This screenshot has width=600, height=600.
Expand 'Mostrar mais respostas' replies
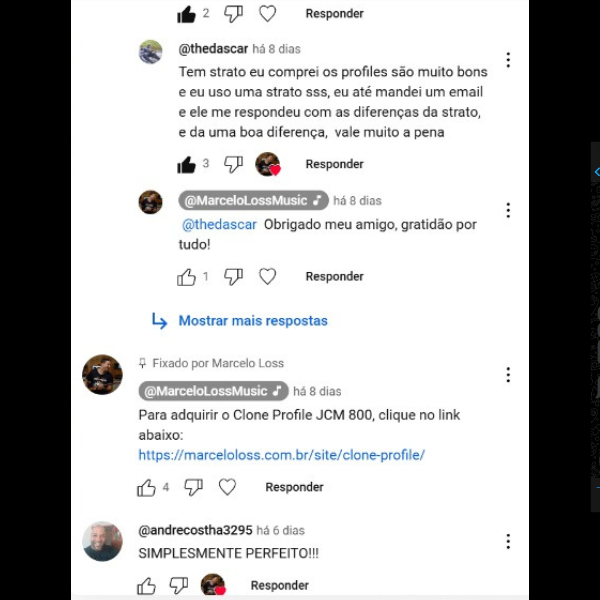coord(253,321)
